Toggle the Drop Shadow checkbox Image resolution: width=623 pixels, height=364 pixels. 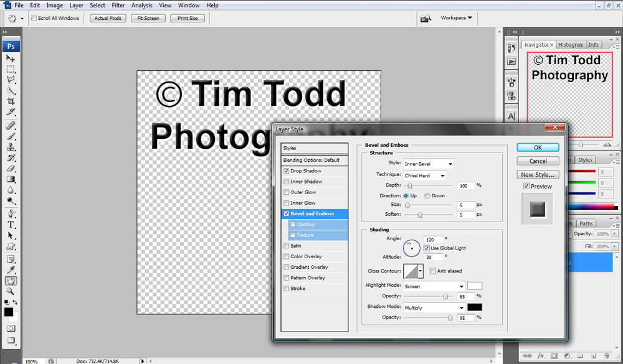pyautogui.click(x=286, y=171)
